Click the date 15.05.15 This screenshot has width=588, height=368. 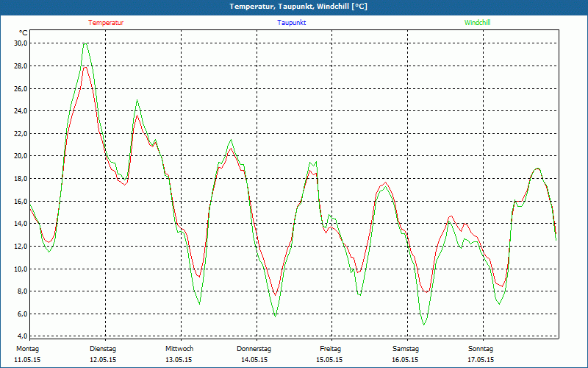[329, 360]
